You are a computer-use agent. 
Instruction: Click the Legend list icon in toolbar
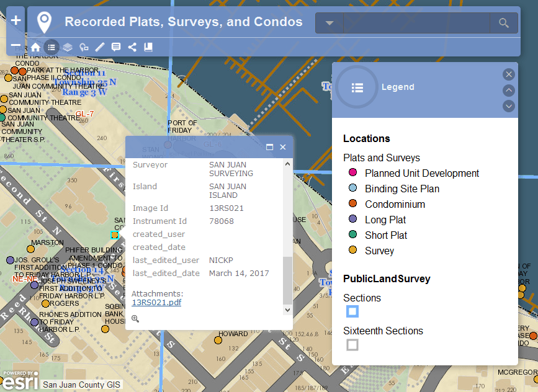click(52, 47)
